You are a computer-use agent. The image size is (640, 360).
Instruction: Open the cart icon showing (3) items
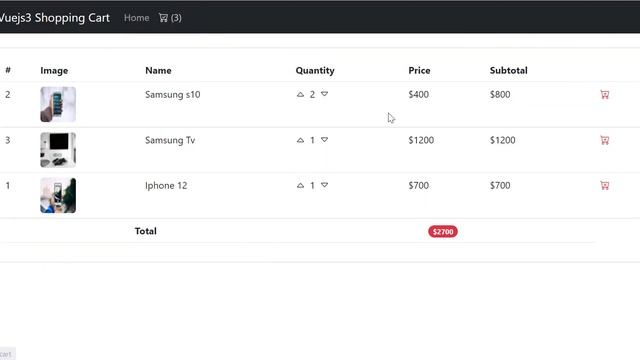[x=170, y=18]
